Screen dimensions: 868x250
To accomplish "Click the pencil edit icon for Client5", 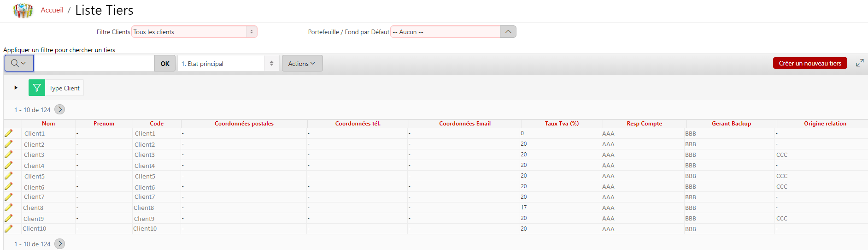I will (9, 176).
